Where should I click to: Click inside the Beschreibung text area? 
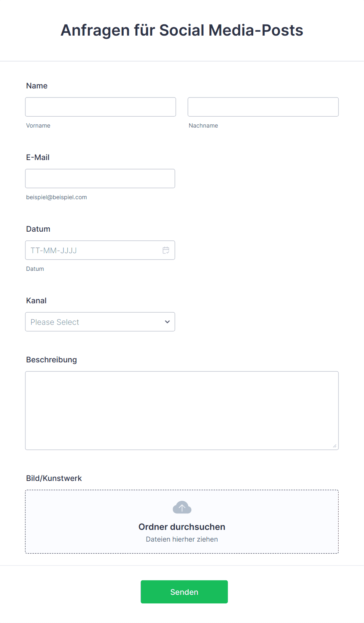182,411
